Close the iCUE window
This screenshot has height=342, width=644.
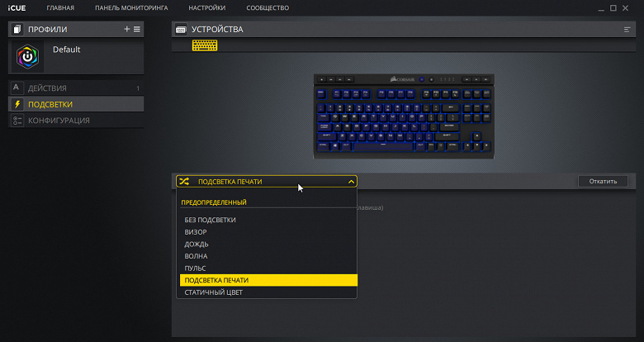pyautogui.click(x=625, y=7)
